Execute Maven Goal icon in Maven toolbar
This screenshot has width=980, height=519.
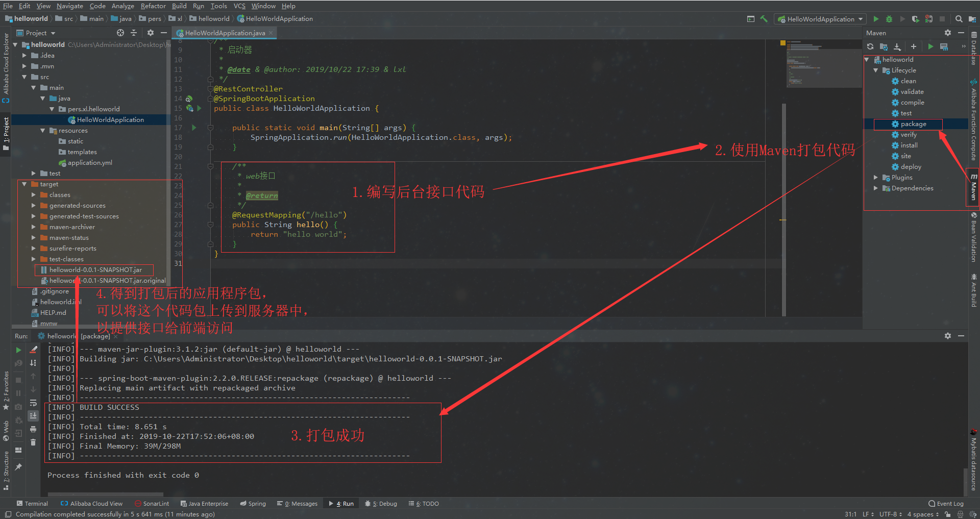point(944,46)
